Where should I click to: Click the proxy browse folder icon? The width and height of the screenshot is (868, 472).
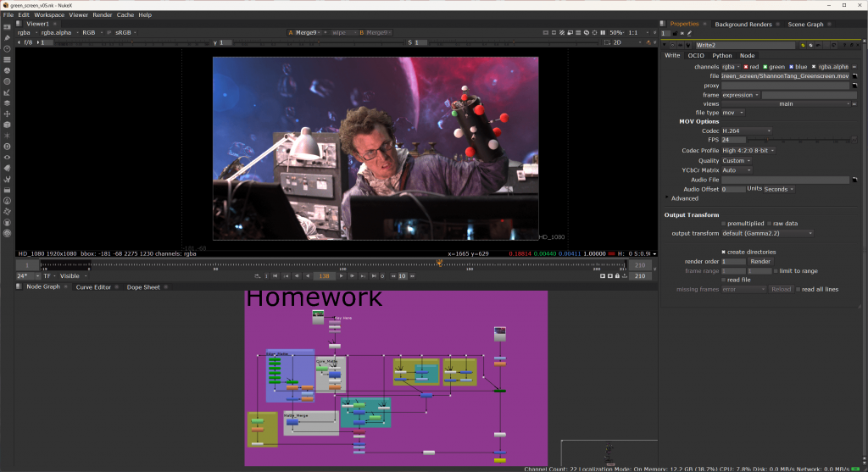click(854, 86)
